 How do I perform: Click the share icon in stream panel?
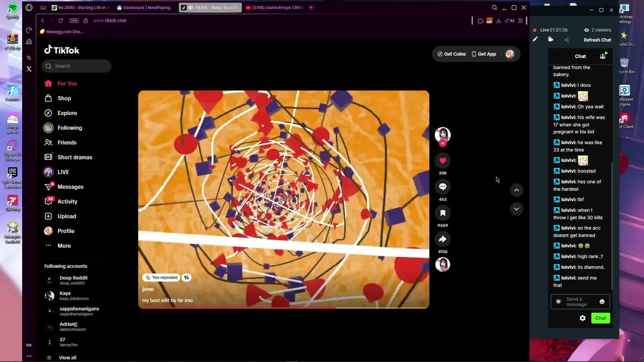pyautogui.click(x=567, y=40)
